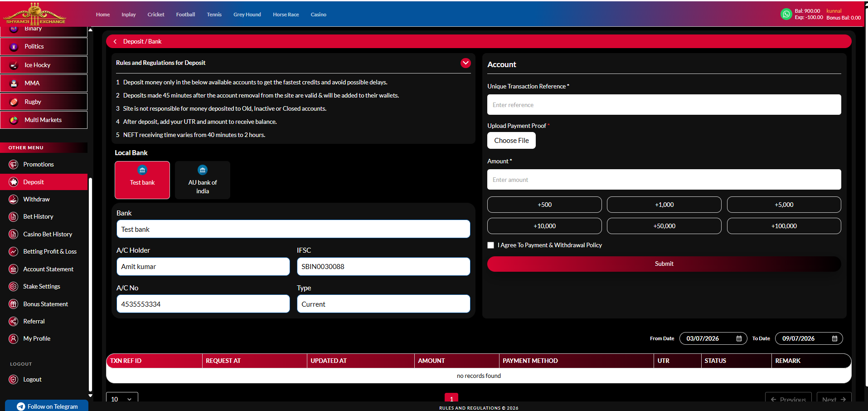
Task: Open calendar icon in To Date field
Action: pyautogui.click(x=834, y=338)
